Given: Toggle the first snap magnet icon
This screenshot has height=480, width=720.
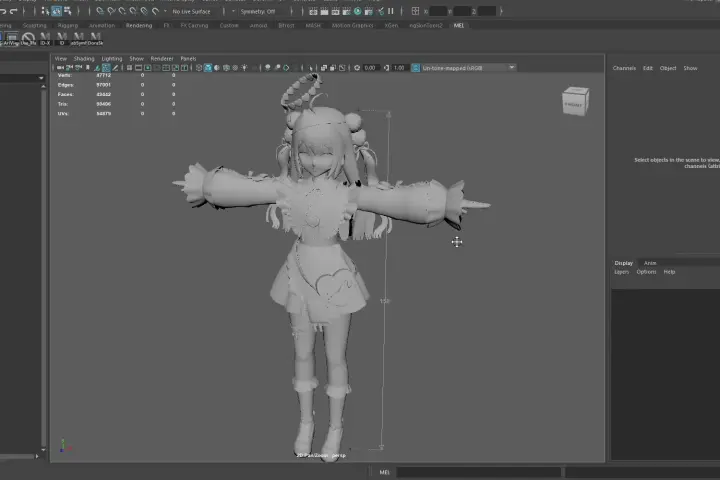Looking at the screenshot, I should pos(100,11).
